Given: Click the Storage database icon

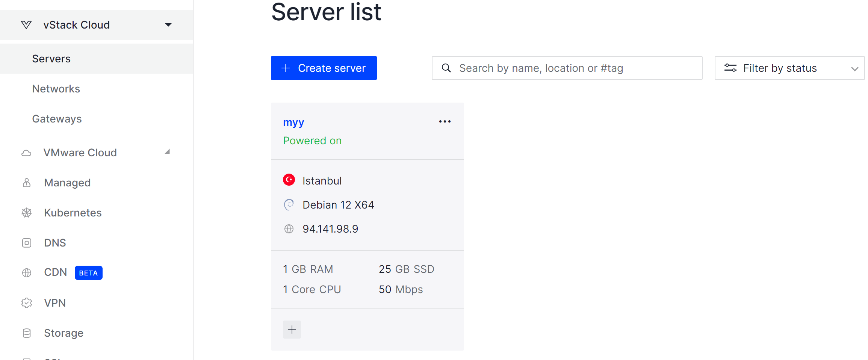Looking at the screenshot, I should 27,333.
